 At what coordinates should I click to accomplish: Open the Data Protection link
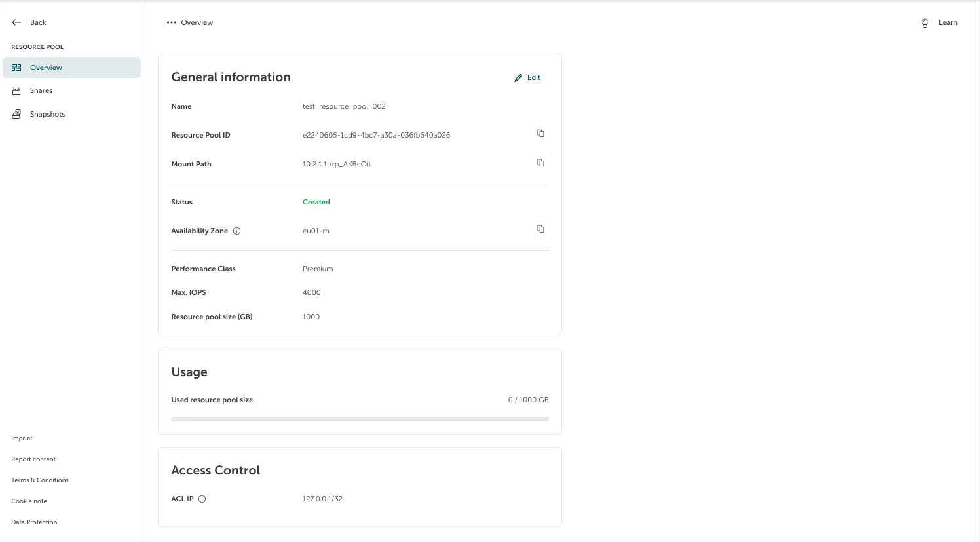[x=34, y=522]
